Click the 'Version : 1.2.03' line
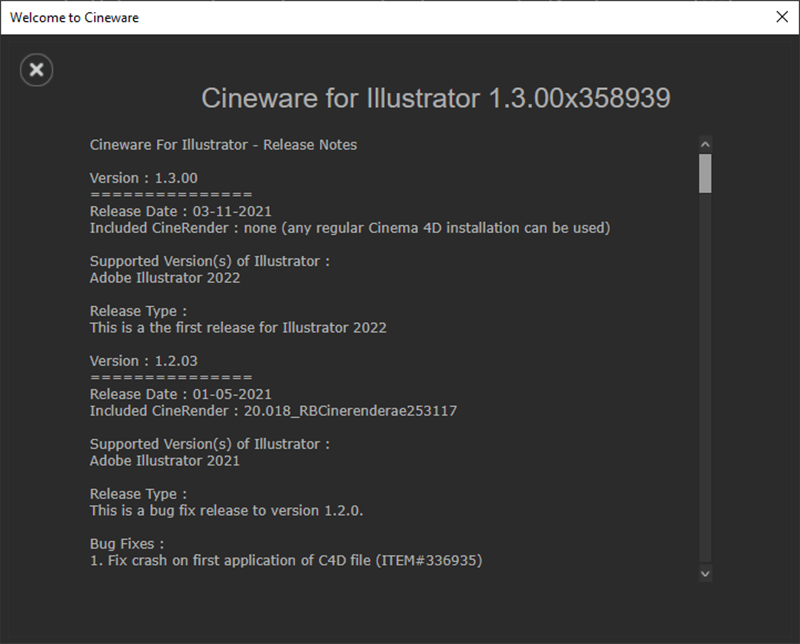The height and width of the screenshot is (644, 800). point(144,361)
